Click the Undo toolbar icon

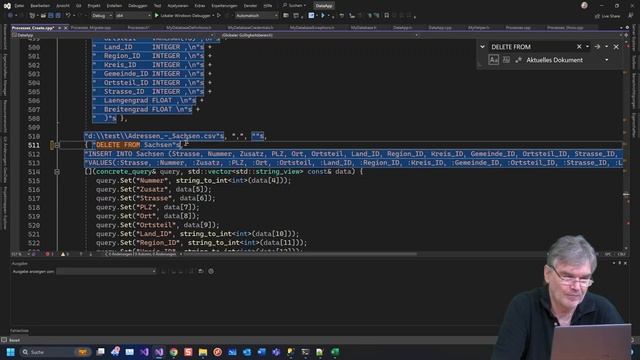click(x=68, y=16)
